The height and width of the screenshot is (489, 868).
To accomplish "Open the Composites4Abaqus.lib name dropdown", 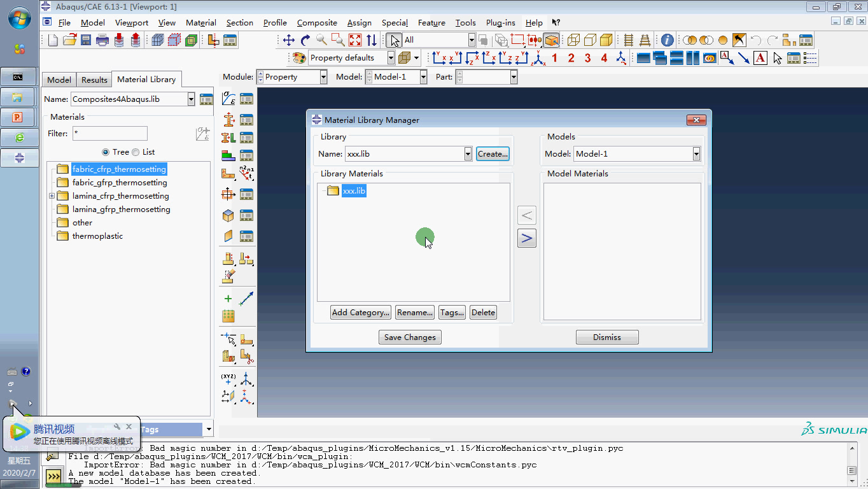I will point(191,99).
